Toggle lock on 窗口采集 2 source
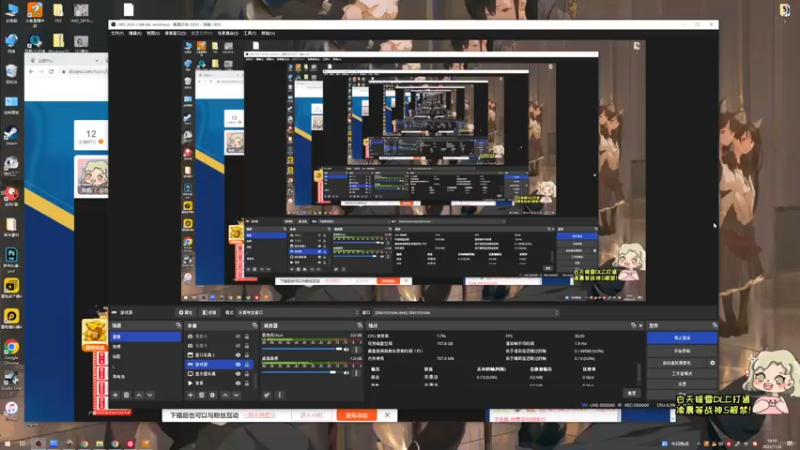 (247, 355)
